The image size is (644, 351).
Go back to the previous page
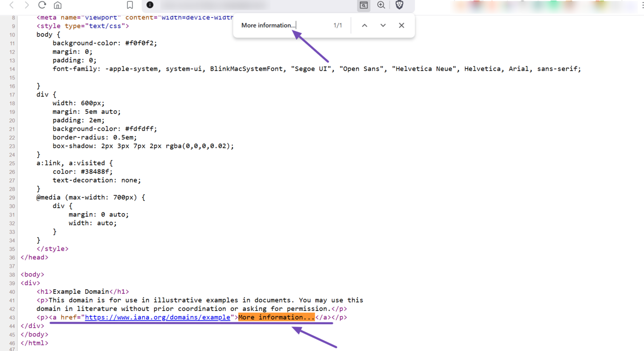click(x=12, y=5)
